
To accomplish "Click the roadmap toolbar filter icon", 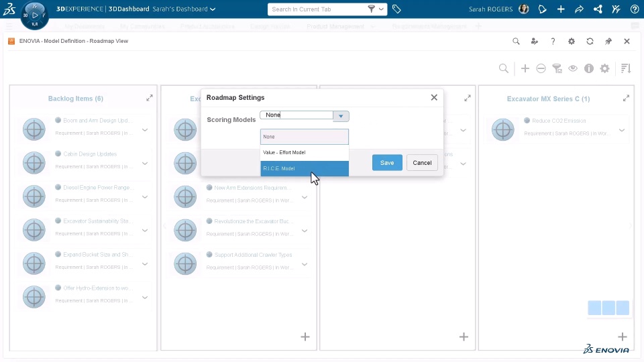I will tap(557, 68).
